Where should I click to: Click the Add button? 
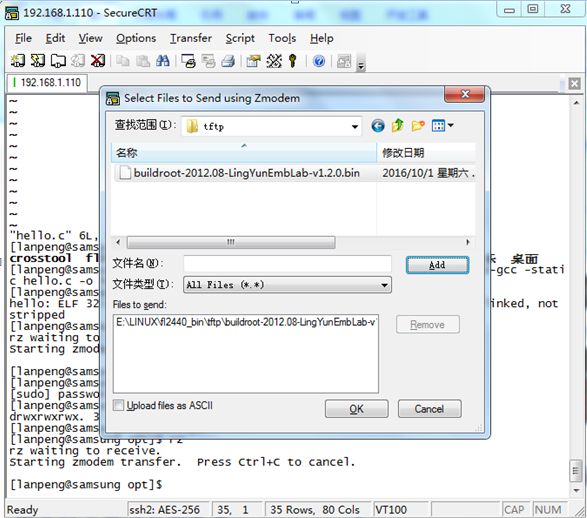[x=437, y=265]
